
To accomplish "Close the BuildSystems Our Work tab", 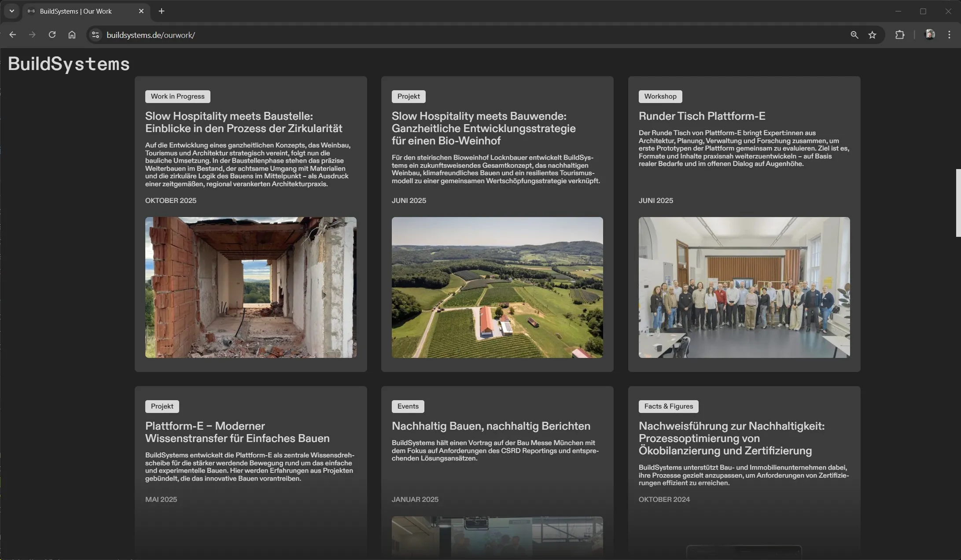I will click(x=141, y=11).
